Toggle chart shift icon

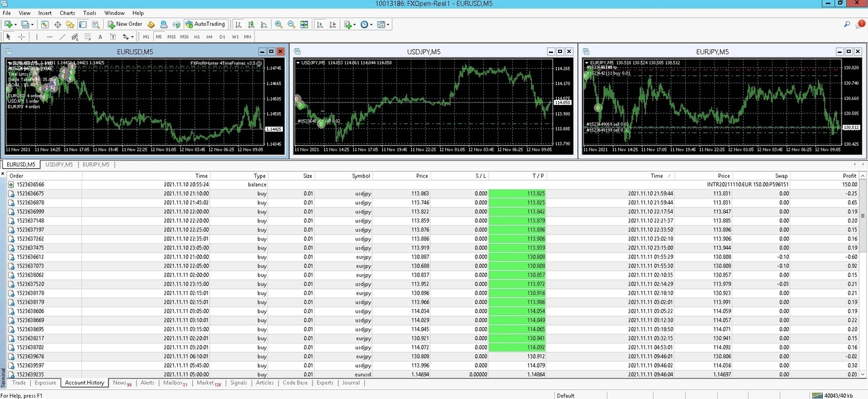tap(332, 24)
